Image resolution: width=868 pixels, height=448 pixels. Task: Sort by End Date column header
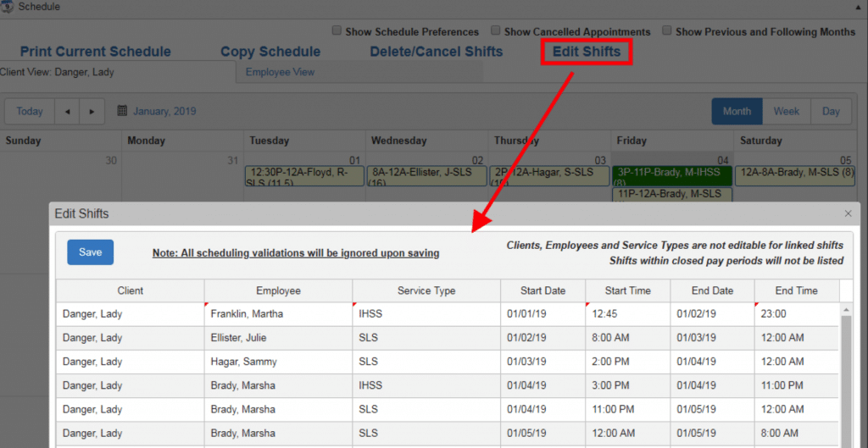tap(712, 290)
